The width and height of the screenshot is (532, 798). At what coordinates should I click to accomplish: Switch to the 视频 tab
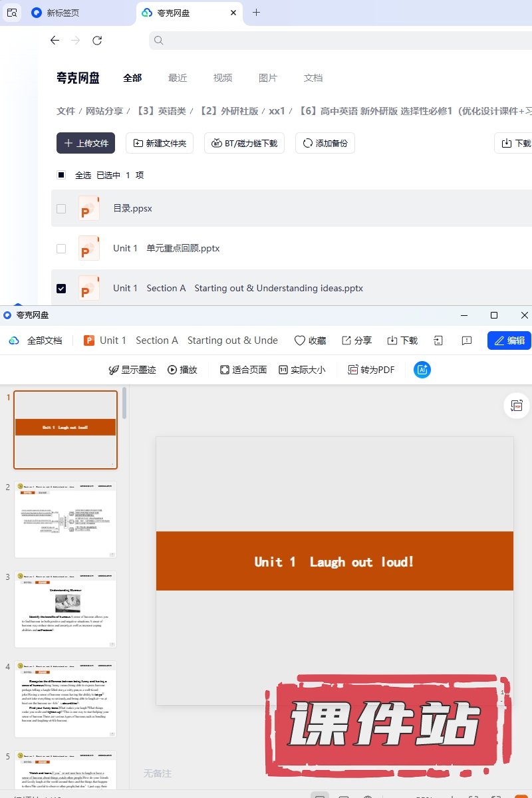(223, 78)
